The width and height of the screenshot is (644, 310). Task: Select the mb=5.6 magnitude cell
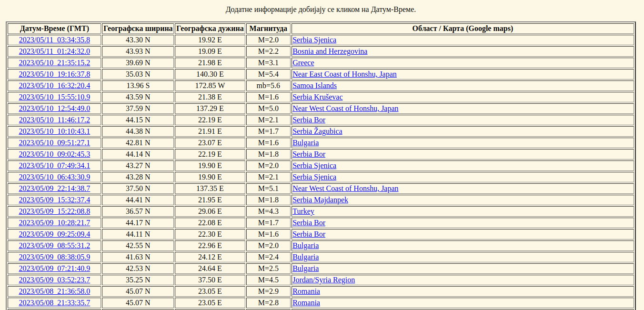click(x=268, y=86)
